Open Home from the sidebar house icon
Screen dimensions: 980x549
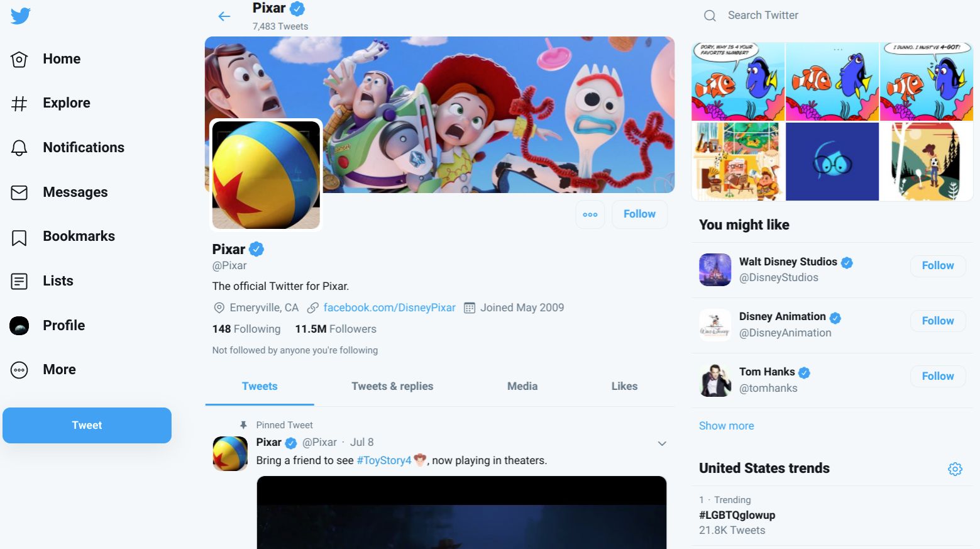coord(19,59)
